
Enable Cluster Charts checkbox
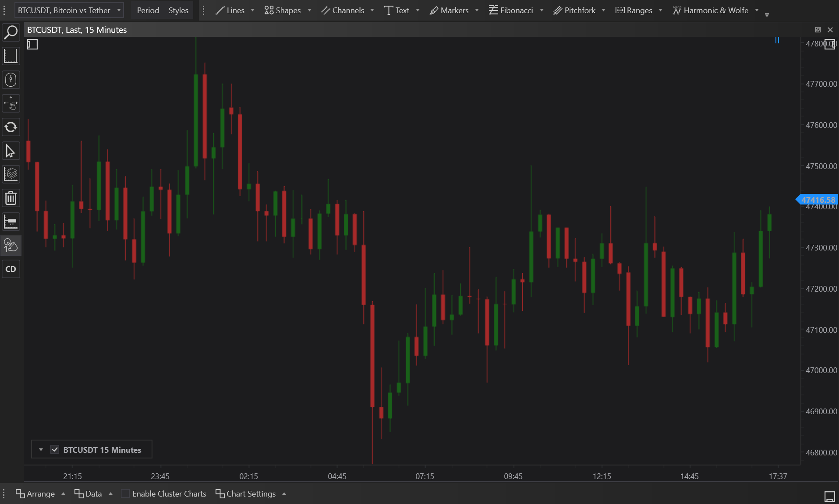click(125, 494)
